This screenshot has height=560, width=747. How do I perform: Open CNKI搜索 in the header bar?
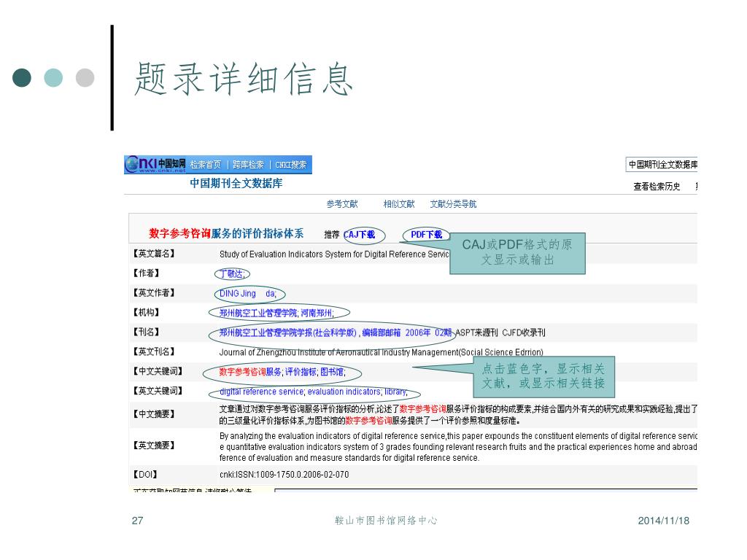(x=290, y=165)
